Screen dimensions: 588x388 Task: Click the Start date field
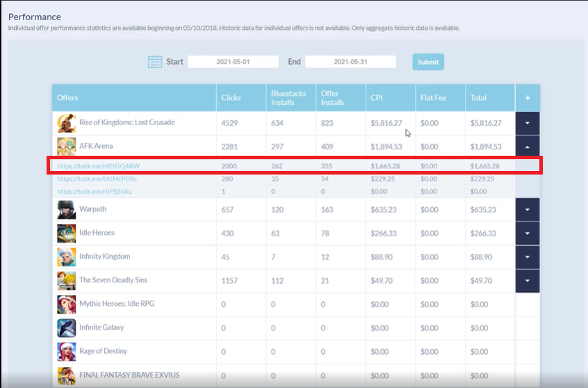pos(233,62)
